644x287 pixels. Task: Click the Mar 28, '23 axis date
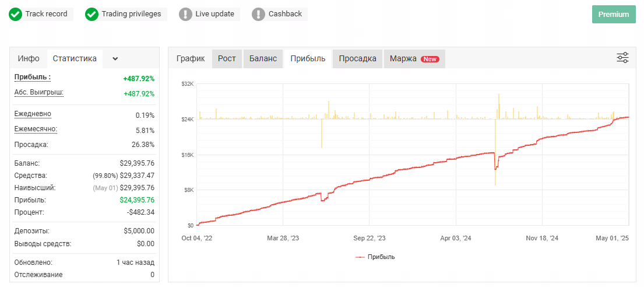click(283, 238)
